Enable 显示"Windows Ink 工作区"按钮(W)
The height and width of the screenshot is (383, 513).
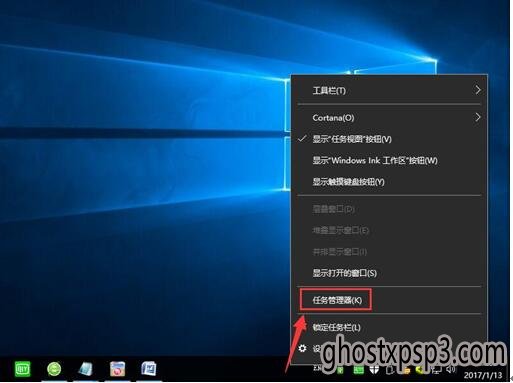pos(389,160)
